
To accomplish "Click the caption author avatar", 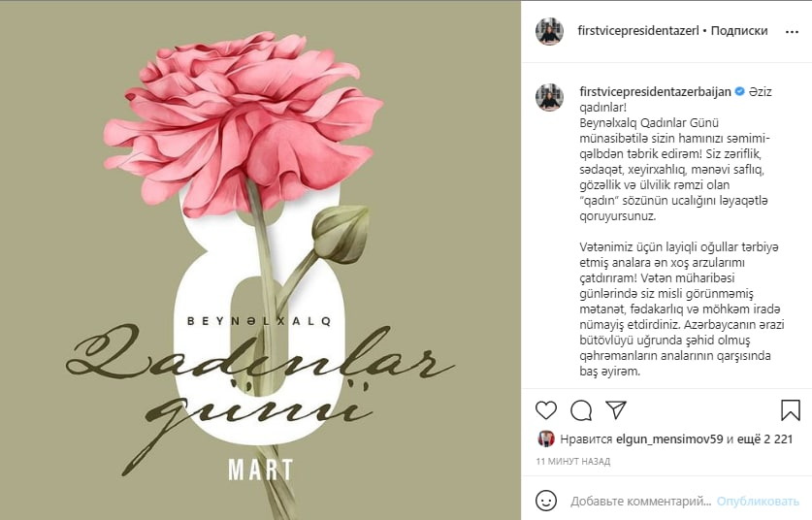I will click(549, 97).
